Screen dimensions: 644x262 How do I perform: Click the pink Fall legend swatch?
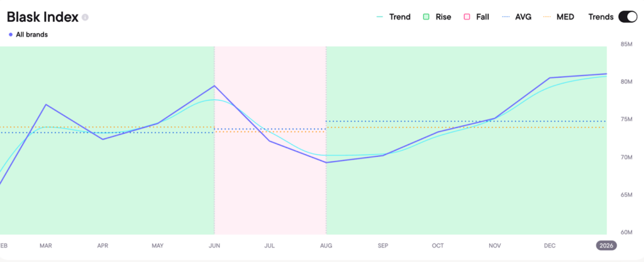pos(467,17)
